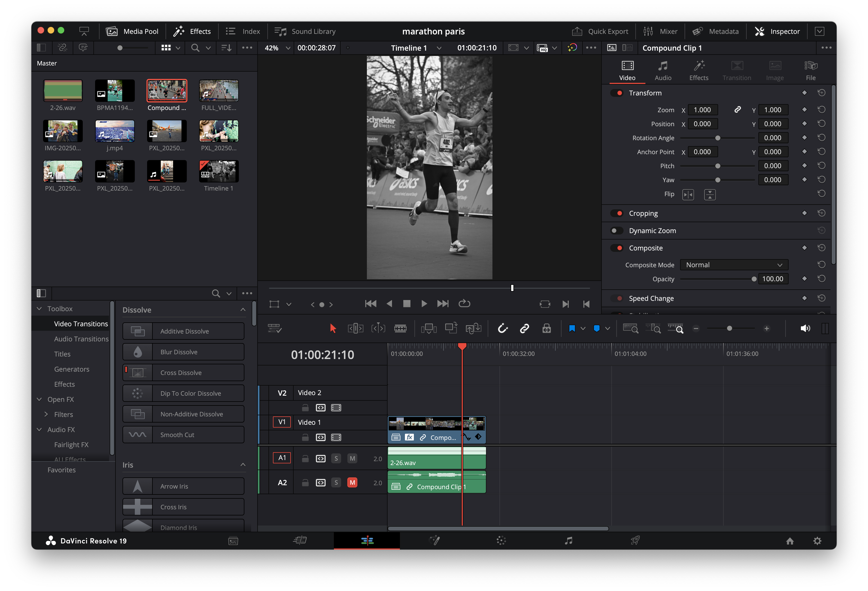Flip the clip horizontally
Screen dimensions: 868x591
pyautogui.click(x=688, y=194)
